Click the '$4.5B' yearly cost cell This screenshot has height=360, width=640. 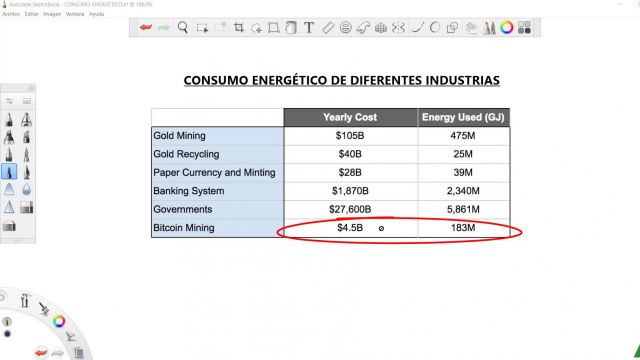point(350,228)
